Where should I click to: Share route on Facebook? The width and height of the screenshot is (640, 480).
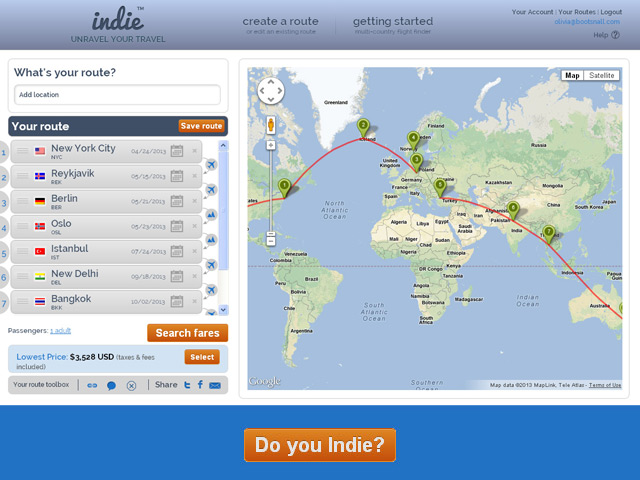tap(200, 384)
